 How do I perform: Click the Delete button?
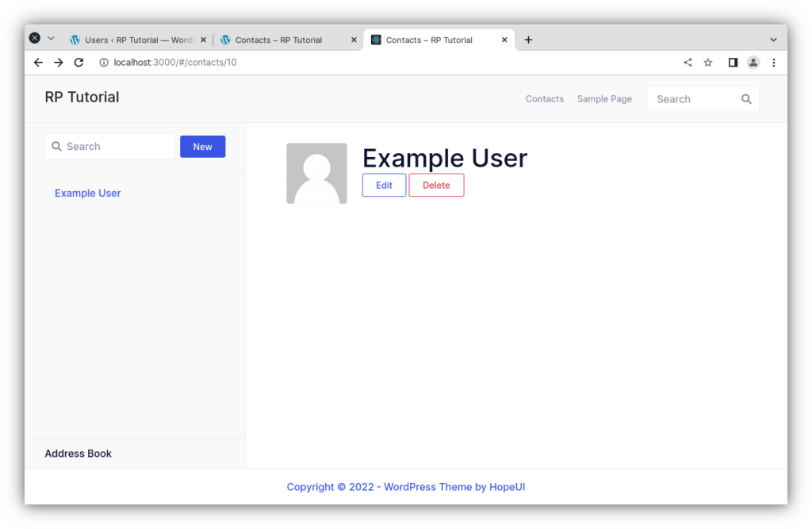click(x=436, y=186)
